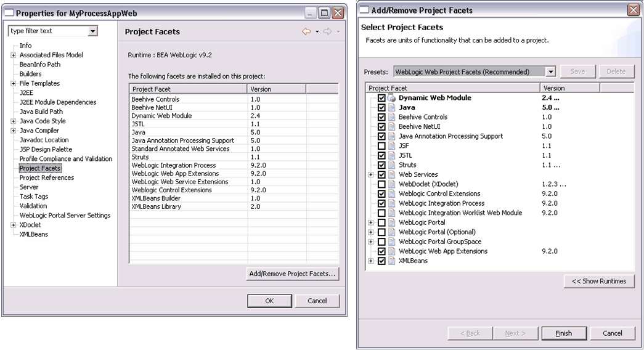
Task: Expand the WebLogic Portal GroupSpace node
Action: [x=371, y=242]
